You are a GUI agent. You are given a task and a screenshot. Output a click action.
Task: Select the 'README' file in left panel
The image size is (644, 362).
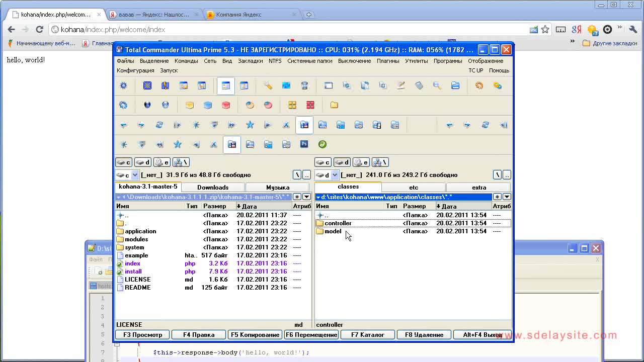tap(137, 288)
